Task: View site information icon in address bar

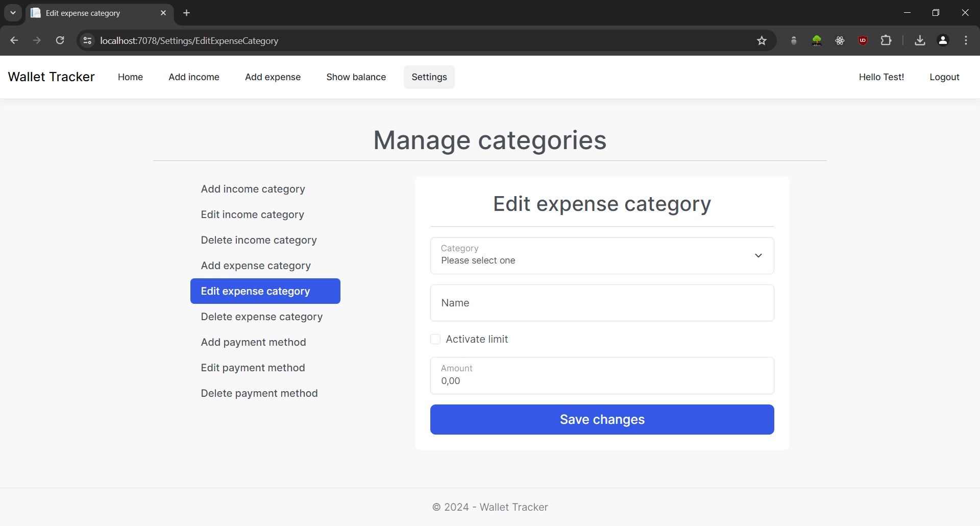Action: (x=88, y=40)
